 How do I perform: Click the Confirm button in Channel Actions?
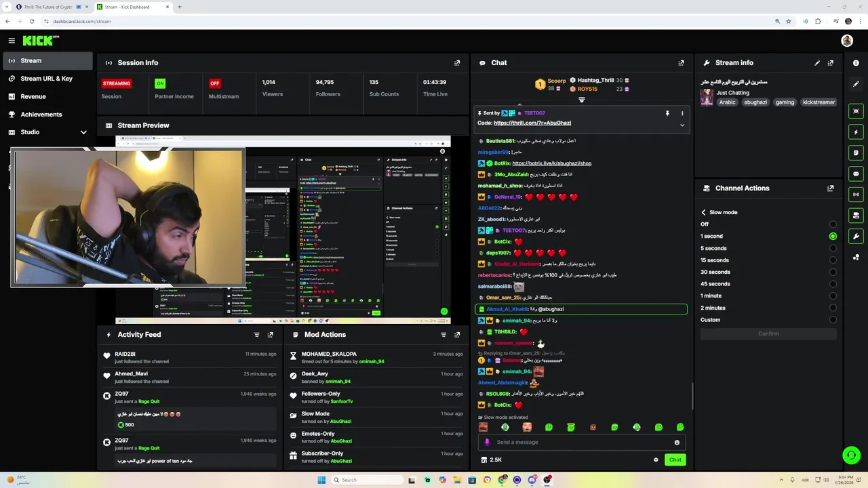click(768, 333)
